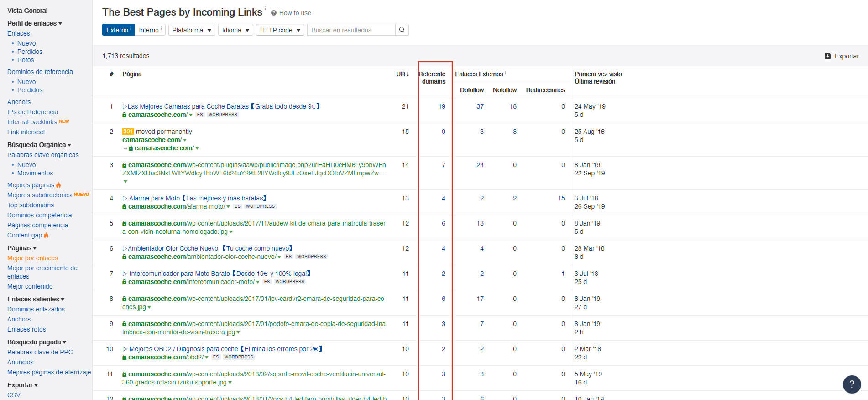Image resolution: width=868 pixels, height=400 pixels.
Task: Expand the Enlaces salientes section
Action: (x=36, y=299)
